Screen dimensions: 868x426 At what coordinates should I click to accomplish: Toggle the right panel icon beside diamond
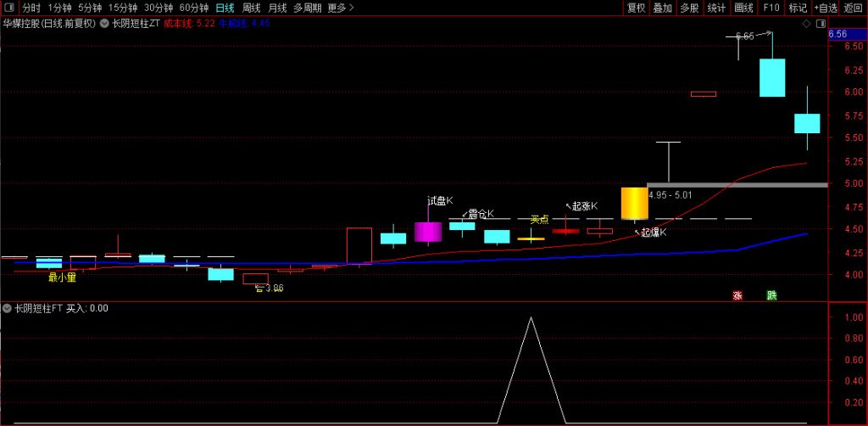pyautogui.click(x=819, y=24)
